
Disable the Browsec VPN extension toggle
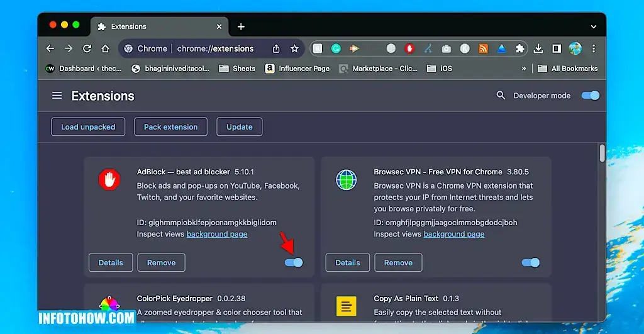point(530,262)
